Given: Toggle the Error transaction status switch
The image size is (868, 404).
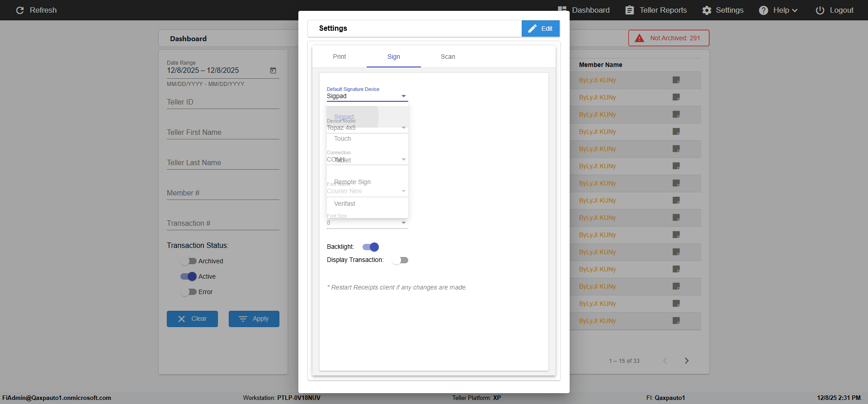Looking at the screenshot, I should (189, 292).
